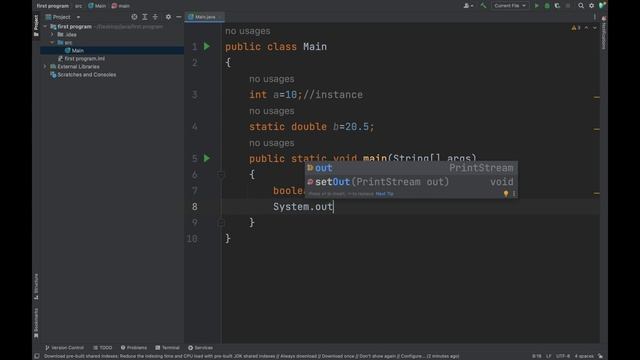Click the status bar download indexes notification
640x360 pixels.
click(x=251, y=356)
